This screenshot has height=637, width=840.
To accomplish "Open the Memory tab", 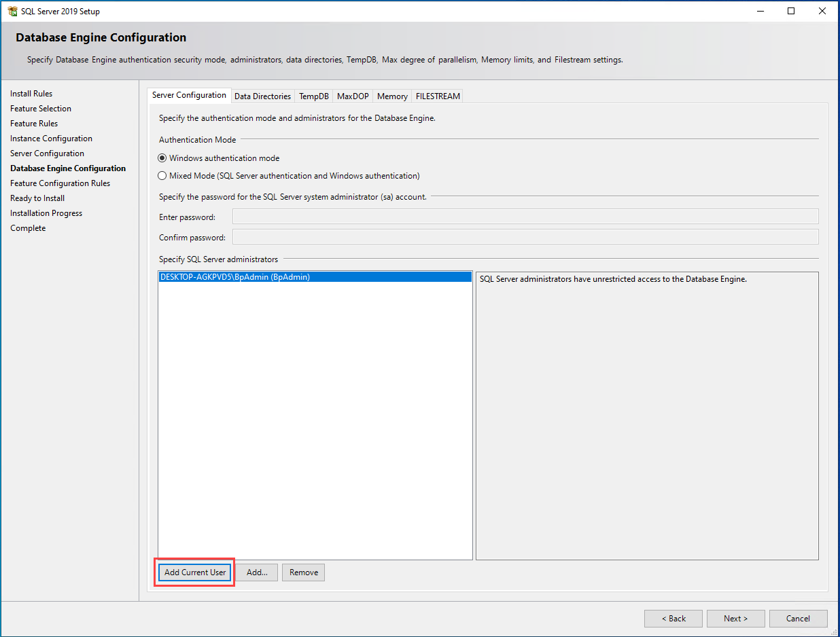I will tap(392, 96).
